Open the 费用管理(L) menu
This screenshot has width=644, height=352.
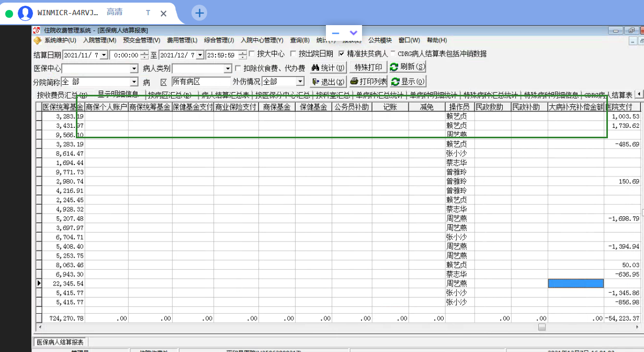[x=182, y=40]
